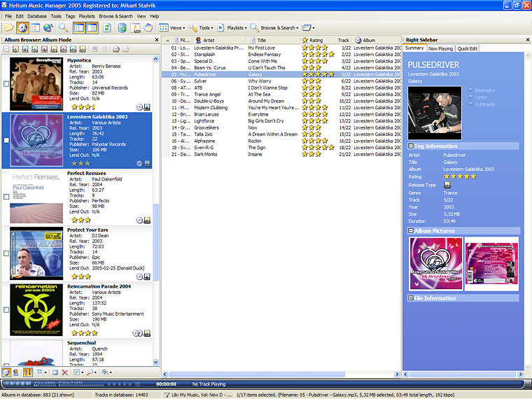
Task: Sort track list by Artist column
Action: pos(220,40)
